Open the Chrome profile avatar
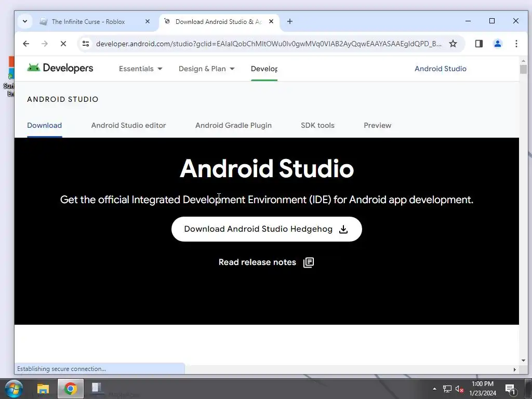This screenshot has width=532, height=399. pyautogui.click(x=497, y=44)
